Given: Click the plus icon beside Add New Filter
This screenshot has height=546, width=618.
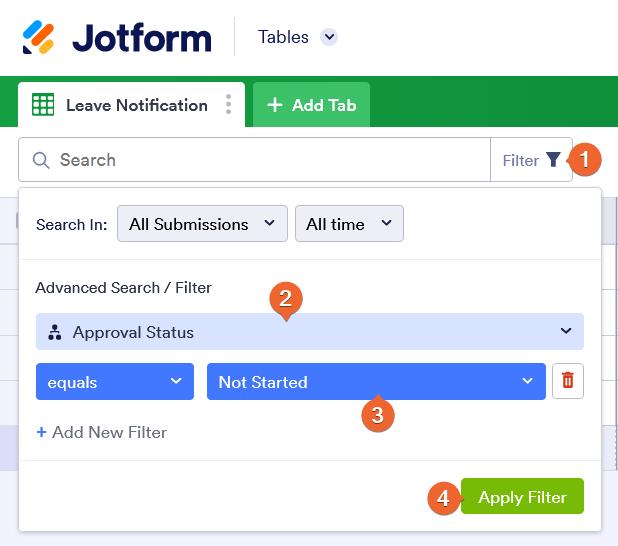Looking at the screenshot, I should [x=41, y=432].
